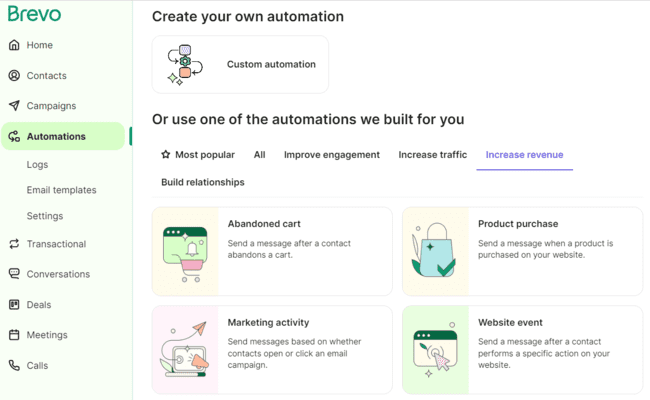Select the Website event automation card
Screen dimensions: 650x400
522,350
